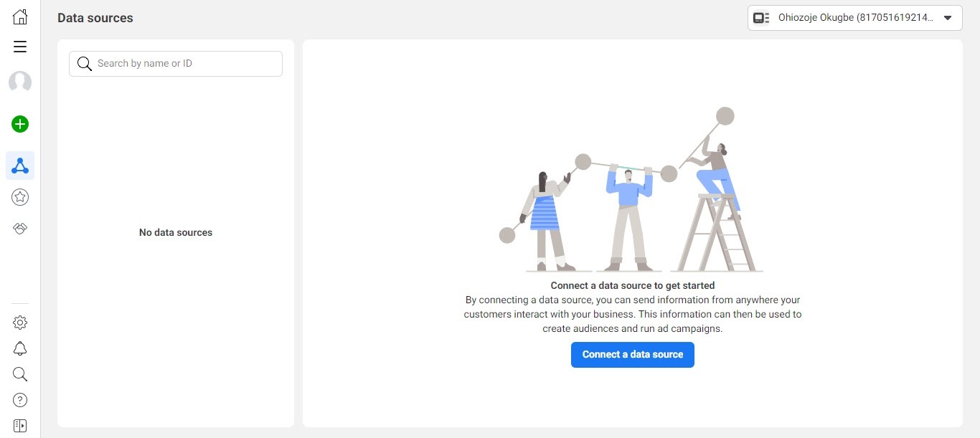Go to the Home icon
This screenshot has width=980, height=438.
click(20, 17)
